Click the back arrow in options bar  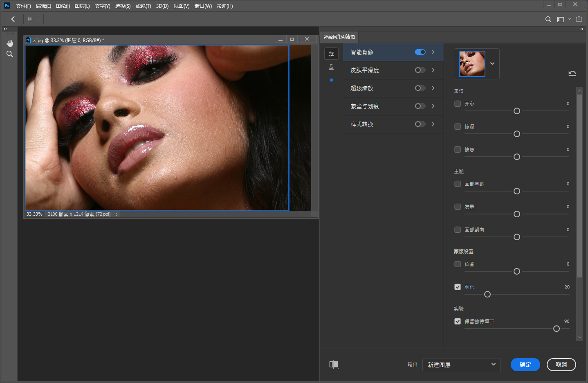point(13,19)
